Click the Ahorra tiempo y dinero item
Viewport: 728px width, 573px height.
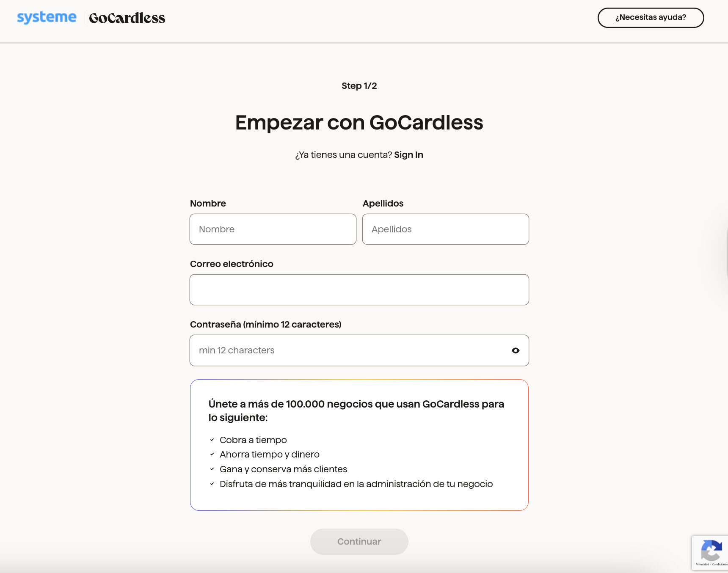(x=270, y=455)
